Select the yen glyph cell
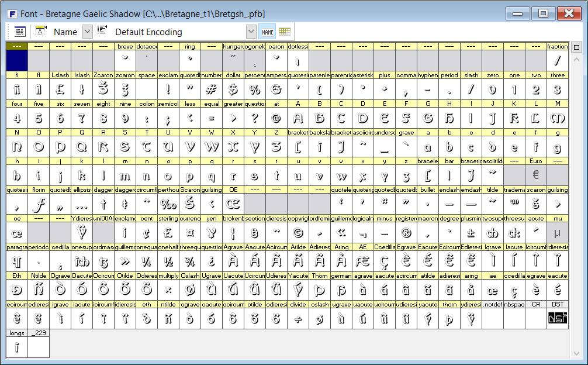 tap(211, 233)
